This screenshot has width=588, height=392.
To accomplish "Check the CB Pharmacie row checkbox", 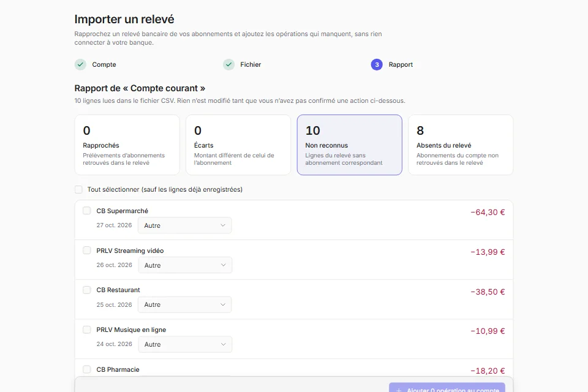I will click(86, 369).
